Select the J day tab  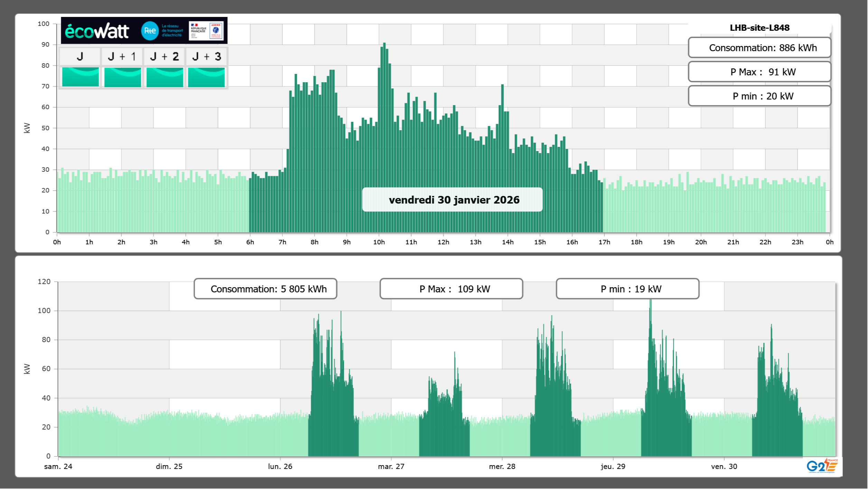click(80, 56)
